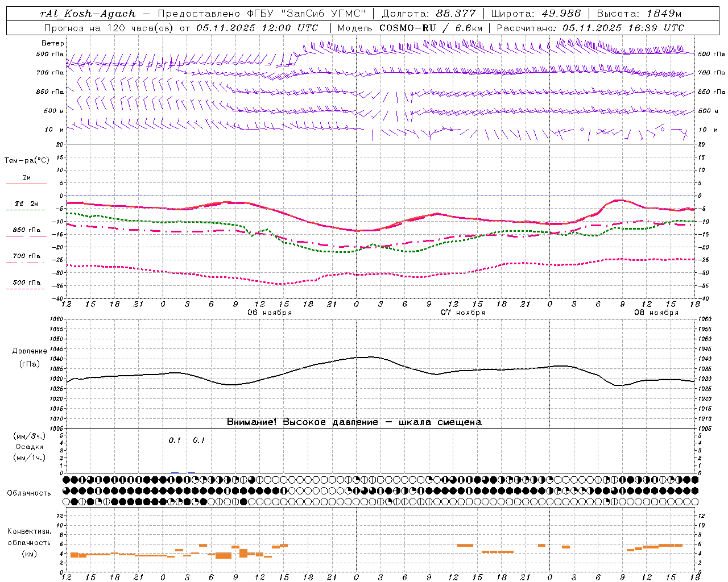The height and width of the screenshot is (582, 728).
Task: Click the (мм/3ч.) precipitation unit label
Action: coord(29,436)
